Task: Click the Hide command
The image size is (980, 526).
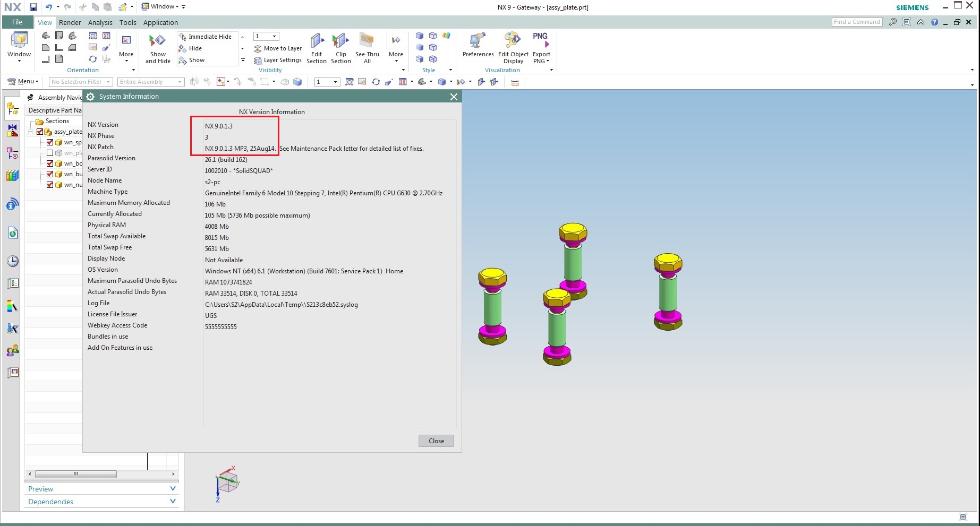Action: click(191, 48)
